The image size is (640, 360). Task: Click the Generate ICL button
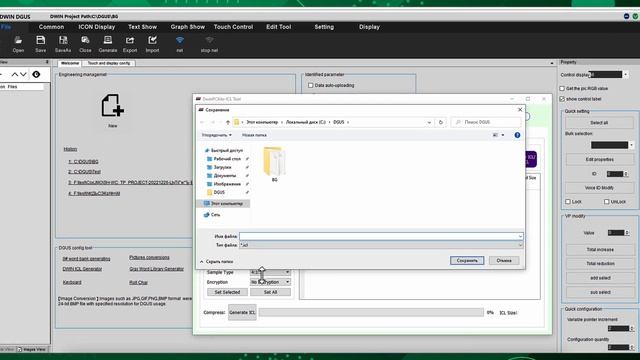[242, 312]
